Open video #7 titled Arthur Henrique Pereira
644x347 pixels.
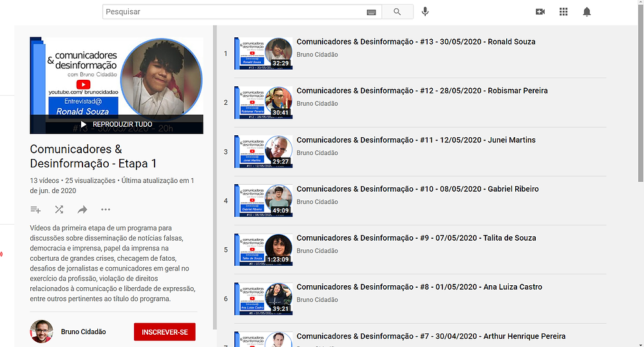[431, 336]
